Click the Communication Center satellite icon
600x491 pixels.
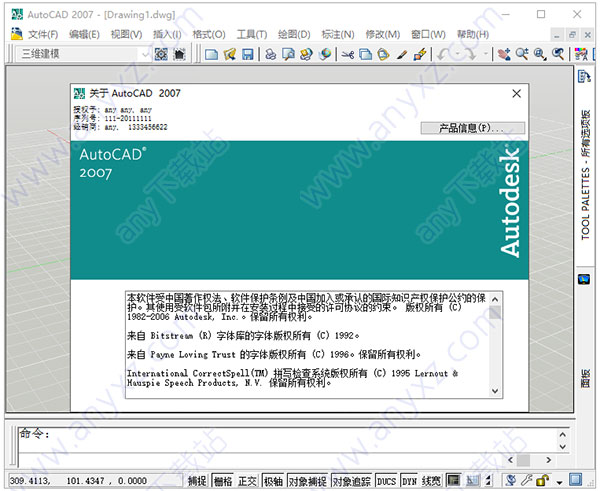coord(510,480)
